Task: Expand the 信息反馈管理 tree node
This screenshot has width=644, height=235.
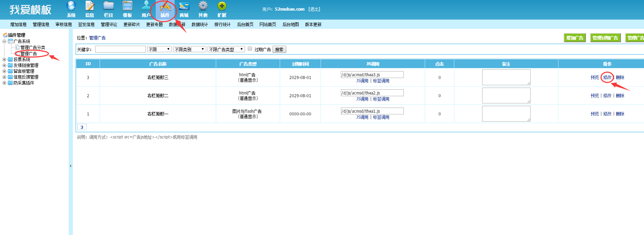Action: click(x=4, y=77)
